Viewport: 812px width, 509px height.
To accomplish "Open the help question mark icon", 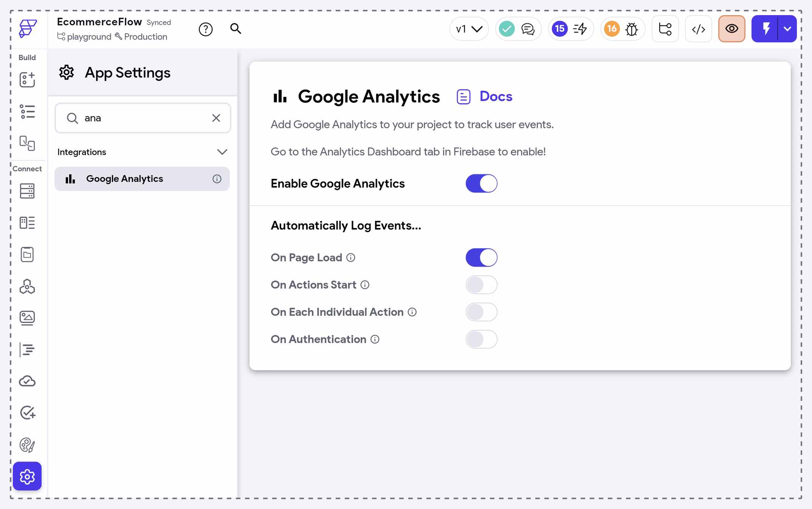I will click(206, 29).
